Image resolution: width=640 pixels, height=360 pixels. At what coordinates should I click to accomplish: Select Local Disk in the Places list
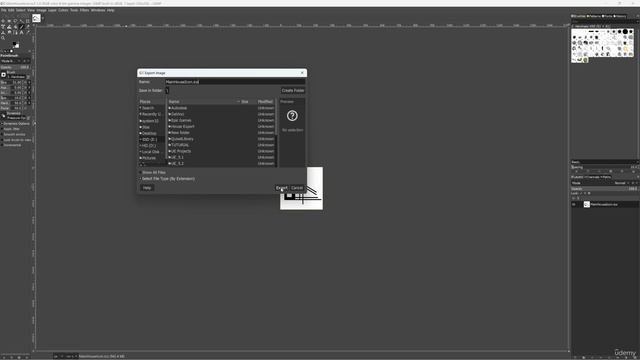coord(152,152)
